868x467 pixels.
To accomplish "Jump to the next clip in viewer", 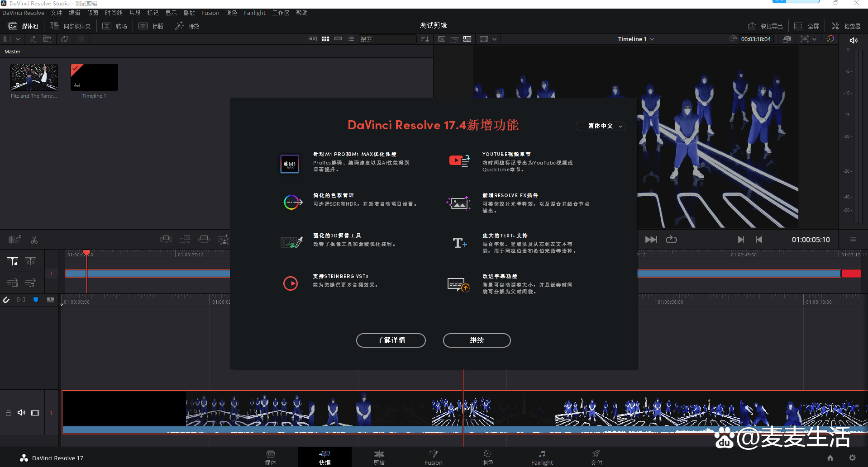I will click(651, 240).
